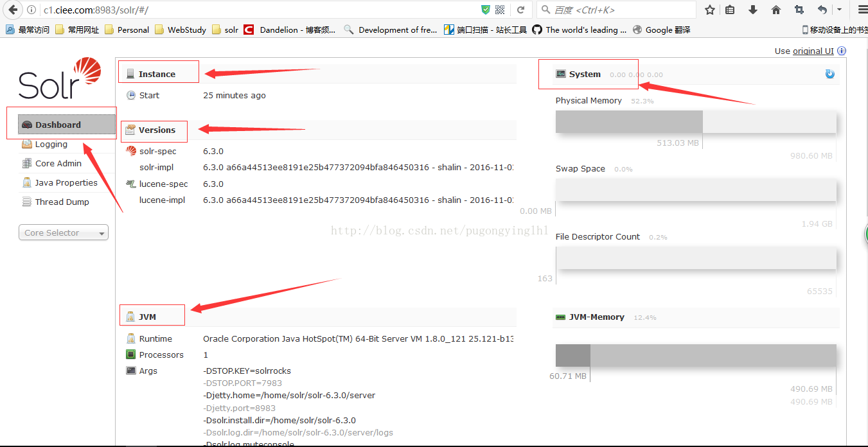Bookmark this page with the star icon
The width and height of the screenshot is (868, 447).
710,10
